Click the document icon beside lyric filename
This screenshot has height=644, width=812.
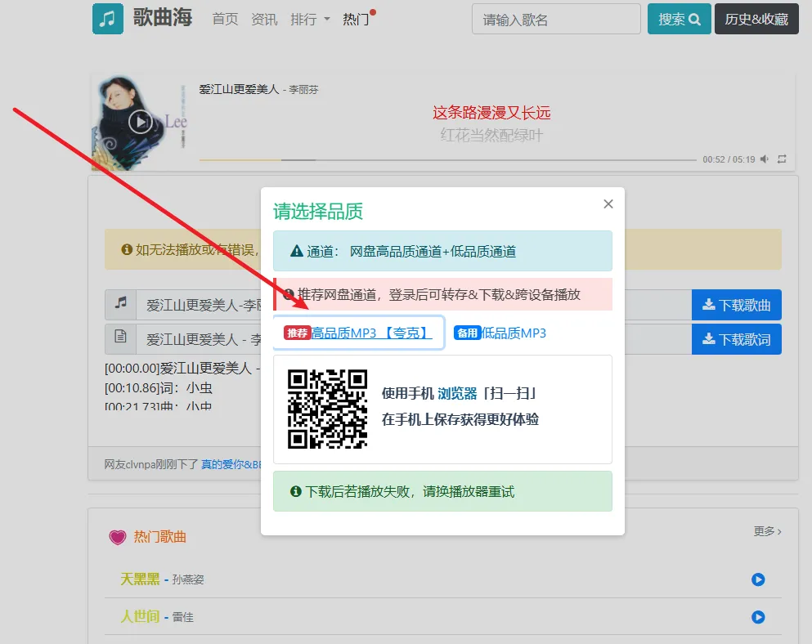121,337
